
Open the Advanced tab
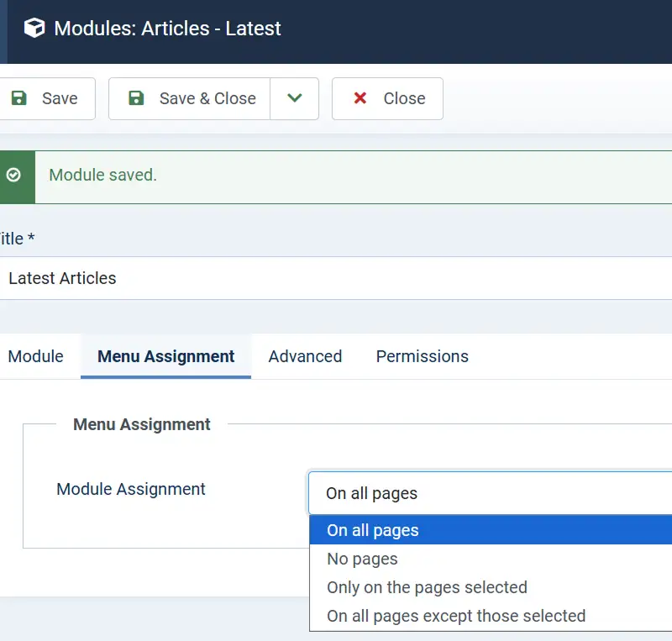(305, 356)
